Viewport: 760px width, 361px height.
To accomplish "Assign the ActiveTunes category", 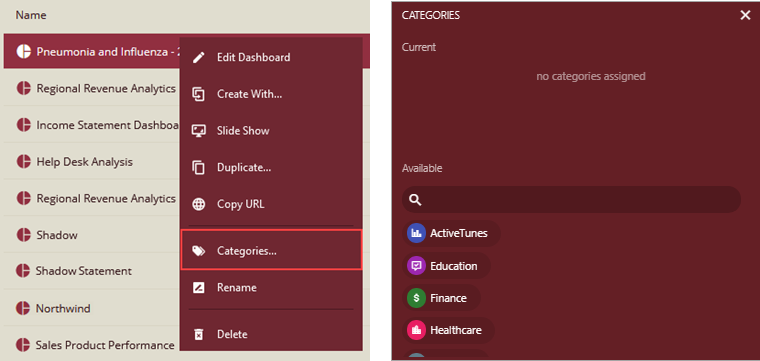I will (451, 234).
